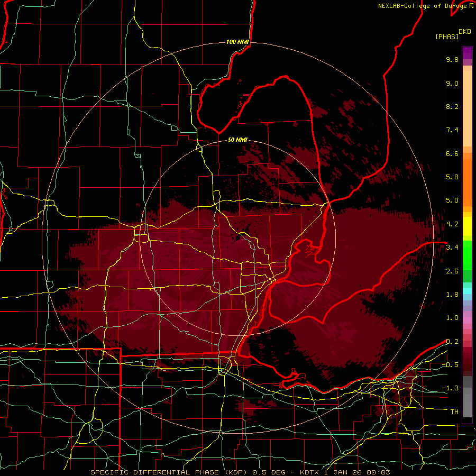Image resolution: width=476 pixels, height=476 pixels.
Task: Click the 9.8 value on color scale
Action: point(452,59)
